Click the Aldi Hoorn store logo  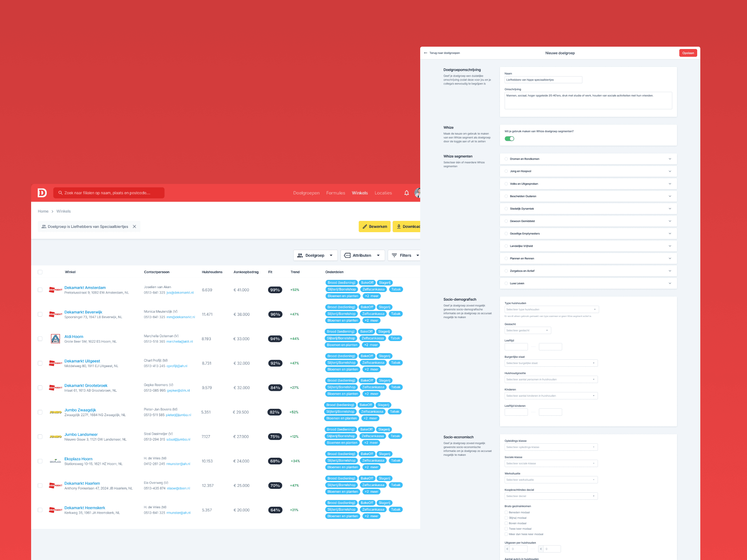pyautogui.click(x=56, y=339)
